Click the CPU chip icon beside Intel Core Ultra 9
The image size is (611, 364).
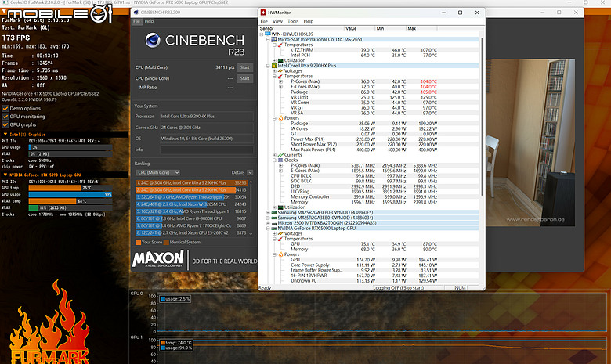tap(274, 66)
